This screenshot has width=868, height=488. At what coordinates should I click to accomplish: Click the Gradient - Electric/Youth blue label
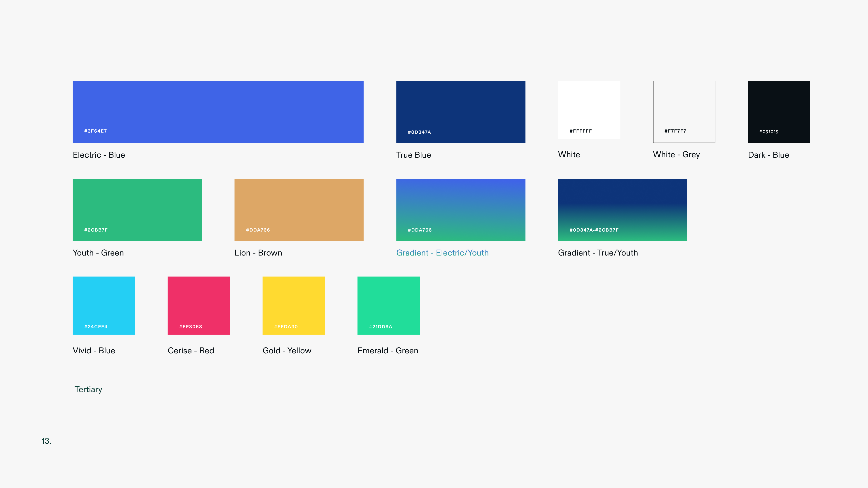pyautogui.click(x=442, y=253)
